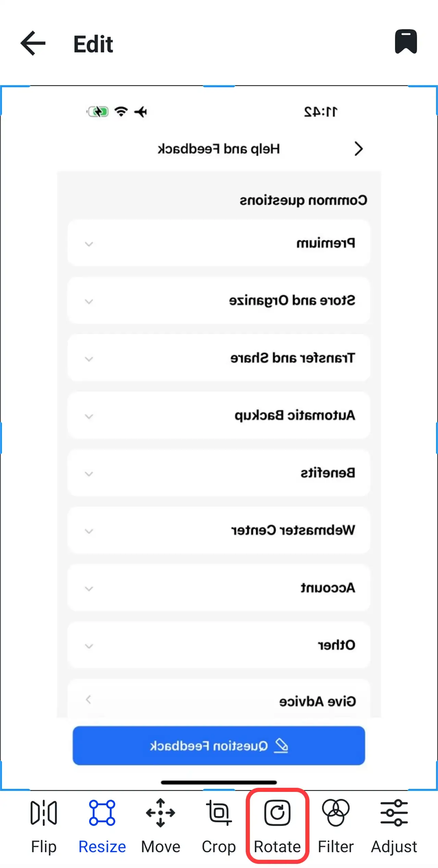The width and height of the screenshot is (438, 868).
Task: Tap the Help and Feedback back chevron
Action: [x=358, y=149]
